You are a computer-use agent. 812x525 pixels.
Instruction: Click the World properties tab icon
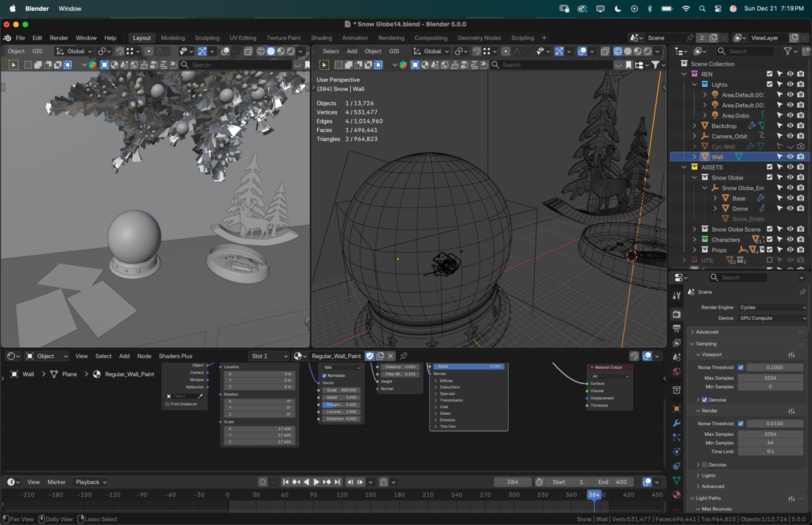point(676,372)
